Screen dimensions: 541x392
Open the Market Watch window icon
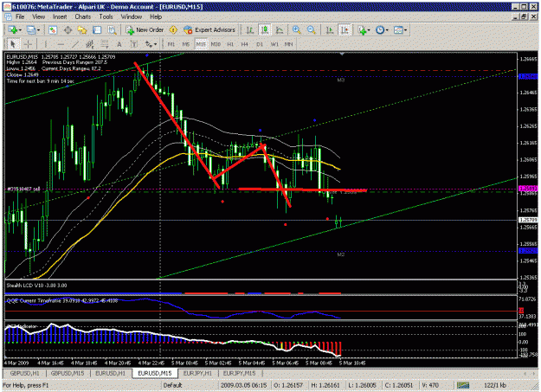click(x=53, y=30)
